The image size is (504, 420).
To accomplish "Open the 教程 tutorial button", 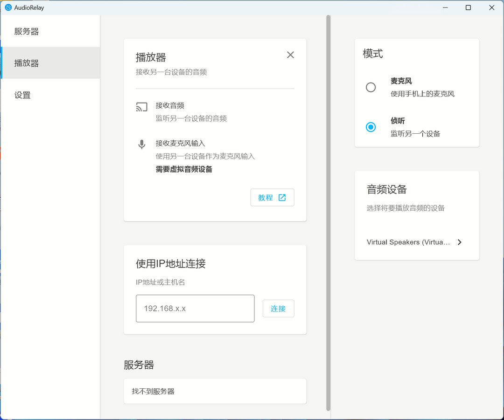I will [x=272, y=197].
